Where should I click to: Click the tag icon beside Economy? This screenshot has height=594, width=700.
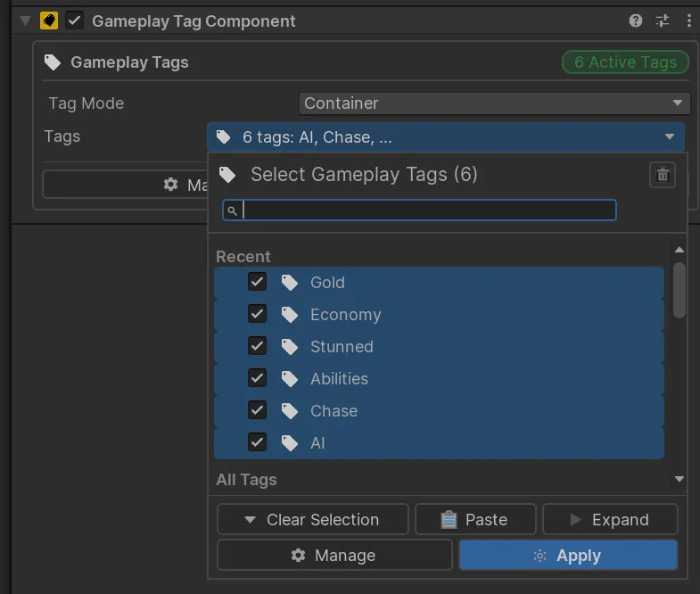pyautogui.click(x=290, y=315)
